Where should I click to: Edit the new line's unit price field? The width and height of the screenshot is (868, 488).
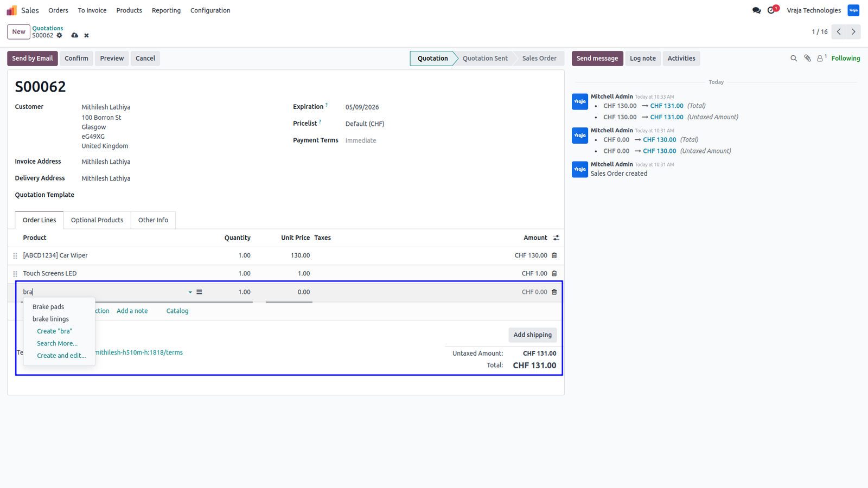pos(289,292)
